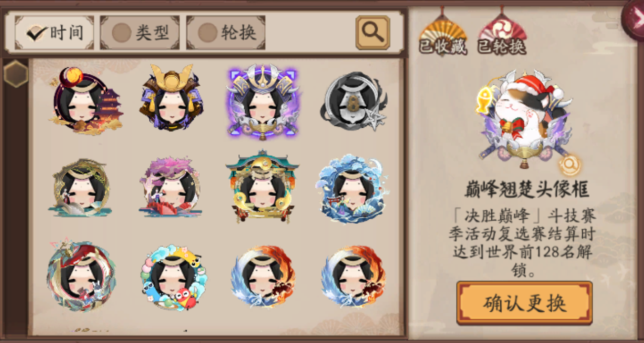Tap the small magnifier on preview frame

(570, 164)
